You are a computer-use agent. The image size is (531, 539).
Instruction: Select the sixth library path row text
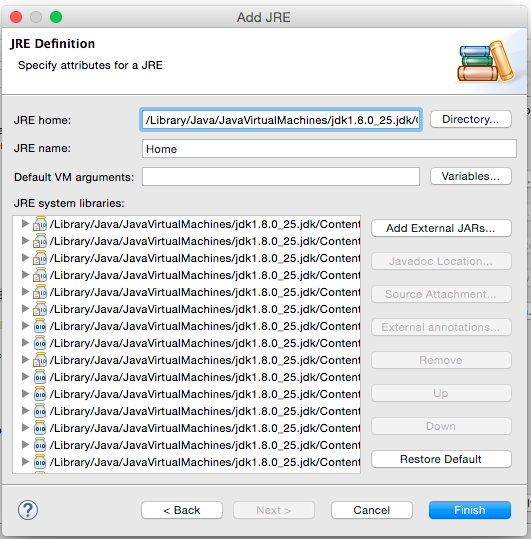pyautogui.click(x=205, y=309)
